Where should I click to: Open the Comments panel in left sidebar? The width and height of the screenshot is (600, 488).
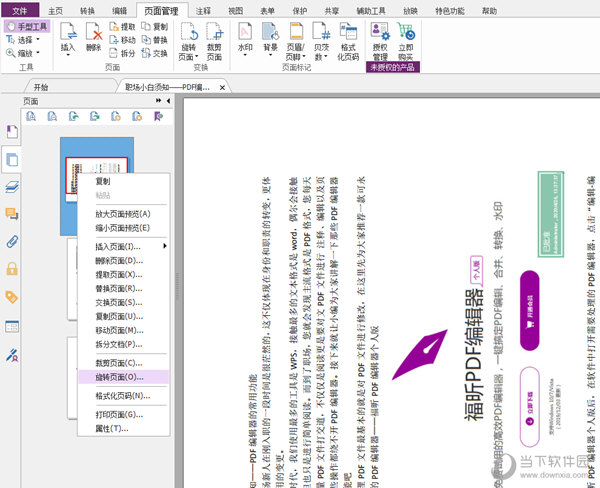coord(12,214)
